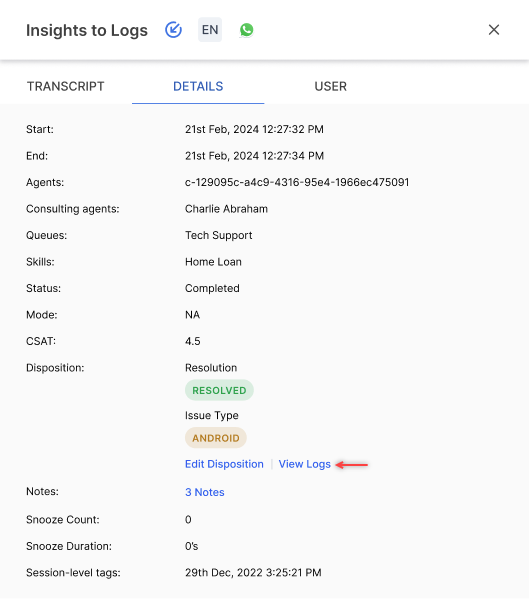
Task: Switch to the TRANSCRIPT tab
Action: 65,86
